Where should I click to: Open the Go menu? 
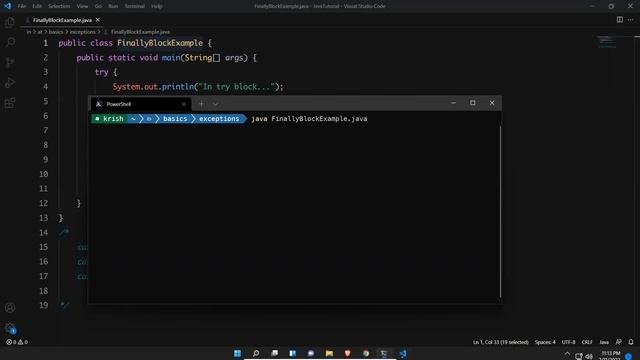(98, 6)
